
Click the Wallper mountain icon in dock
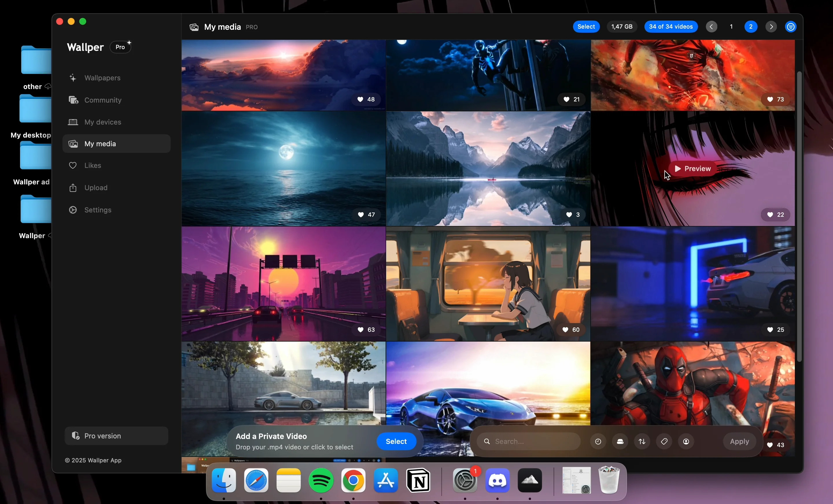pos(530,480)
